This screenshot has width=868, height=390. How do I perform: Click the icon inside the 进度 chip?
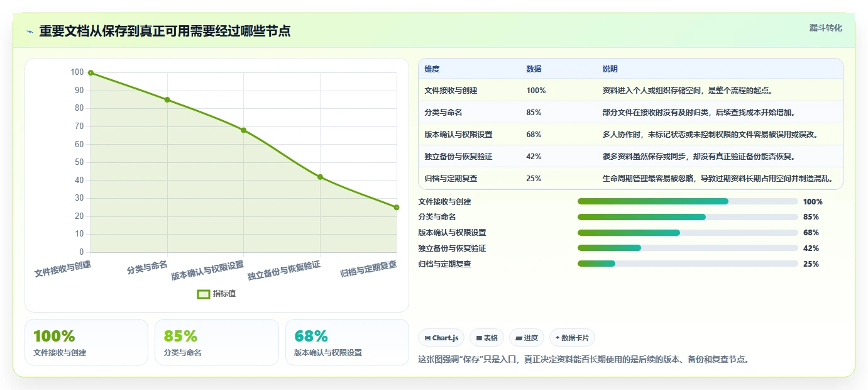tap(519, 338)
